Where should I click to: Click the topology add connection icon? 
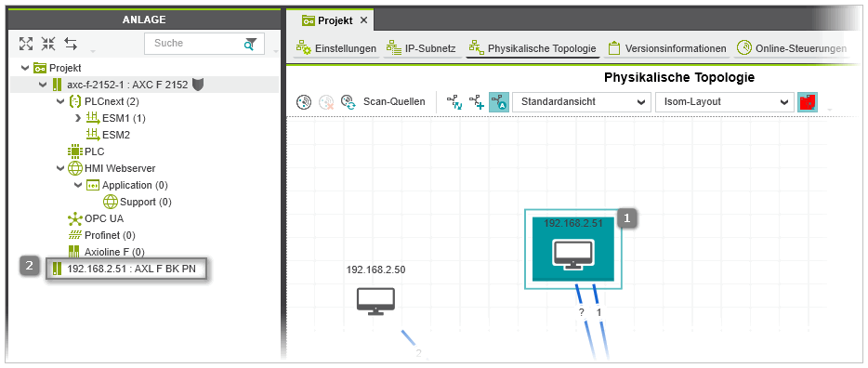[x=477, y=102]
